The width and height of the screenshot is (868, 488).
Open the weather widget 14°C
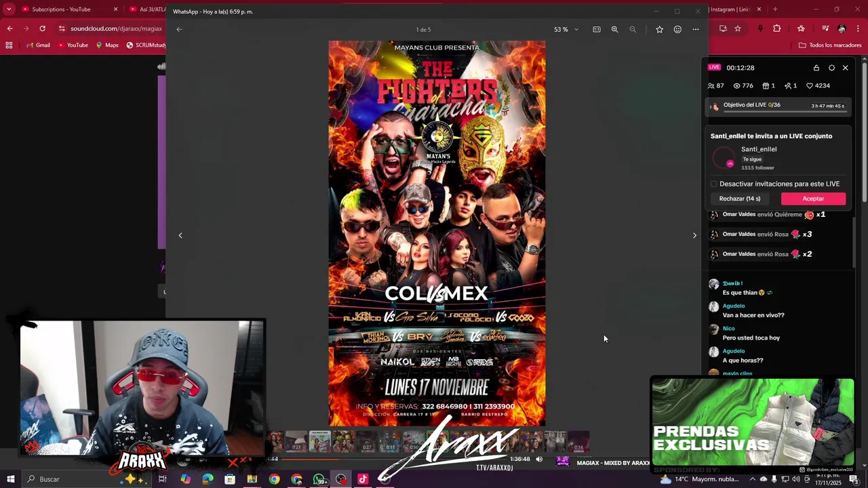(698, 479)
